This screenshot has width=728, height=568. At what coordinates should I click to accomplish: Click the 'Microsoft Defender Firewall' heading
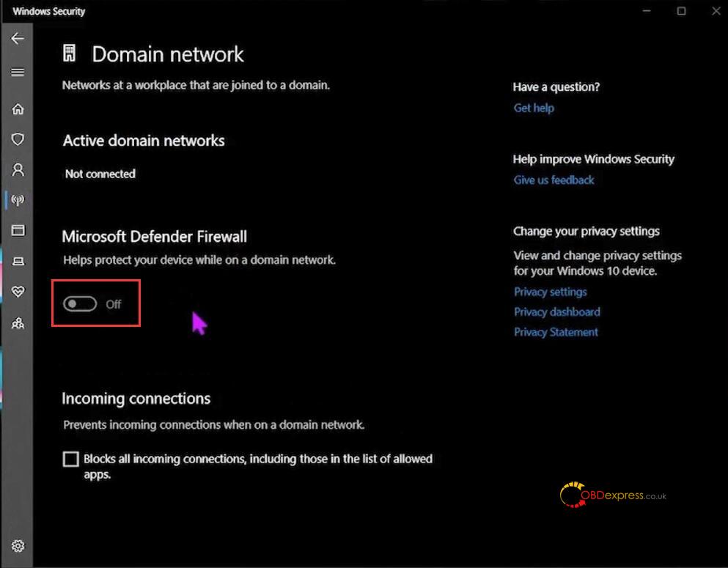point(154,237)
